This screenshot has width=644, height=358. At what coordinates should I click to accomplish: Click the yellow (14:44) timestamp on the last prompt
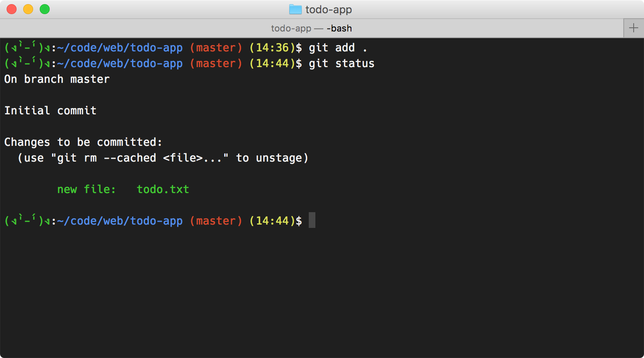click(273, 220)
